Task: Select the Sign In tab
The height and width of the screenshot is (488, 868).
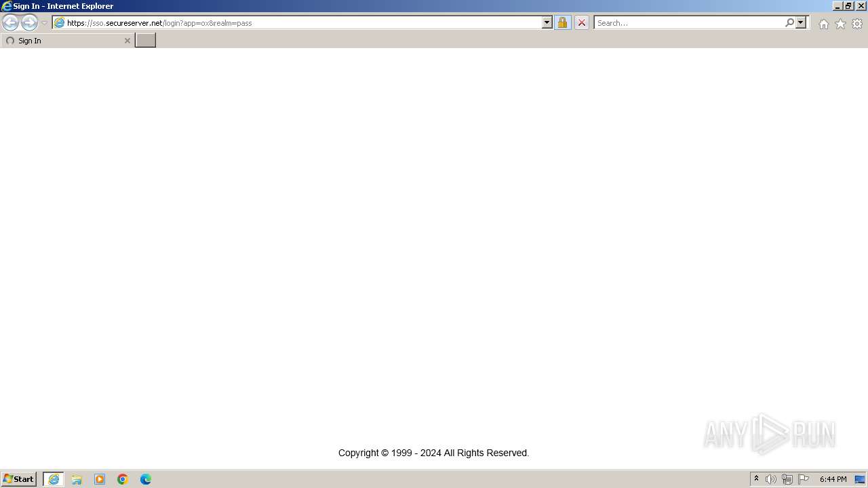Action: [67, 41]
